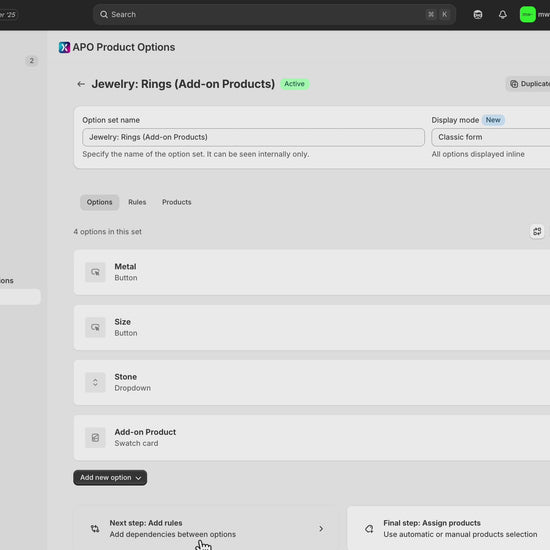
Task: Click the New badge beside Display mode
Action: 493,120
